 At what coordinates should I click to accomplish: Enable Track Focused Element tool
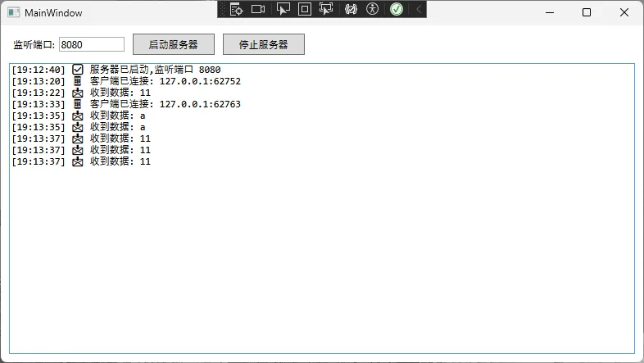click(326, 9)
